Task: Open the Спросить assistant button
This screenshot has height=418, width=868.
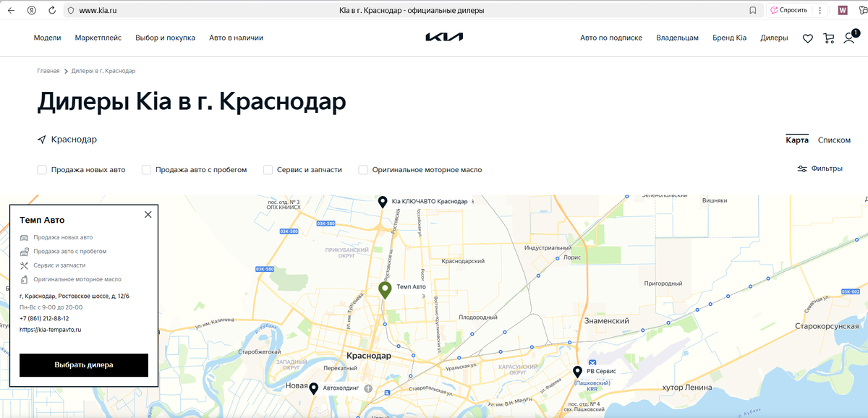Action: tap(789, 10)
